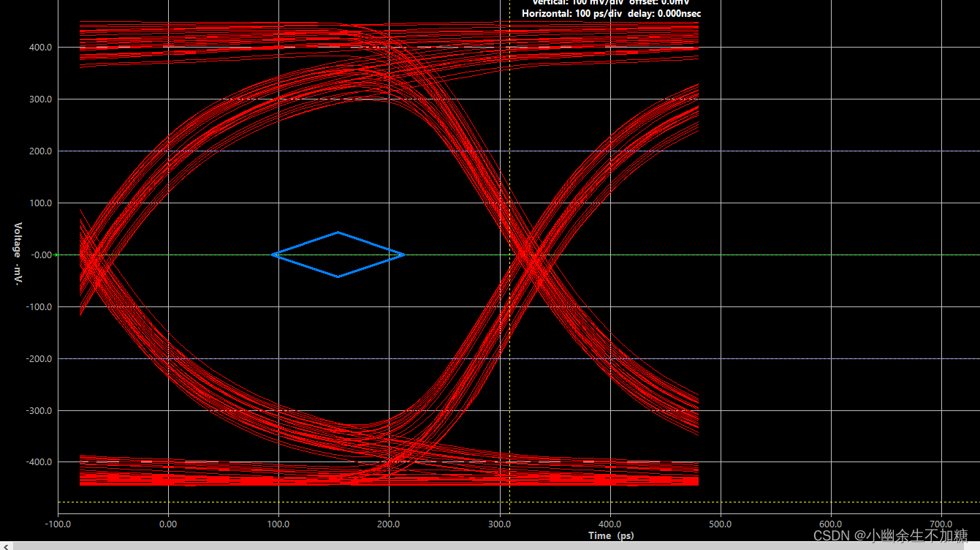Click the 300.0 time axis label
The height and width of the screenshot is (550, 980).
click(x=499, y=524)
